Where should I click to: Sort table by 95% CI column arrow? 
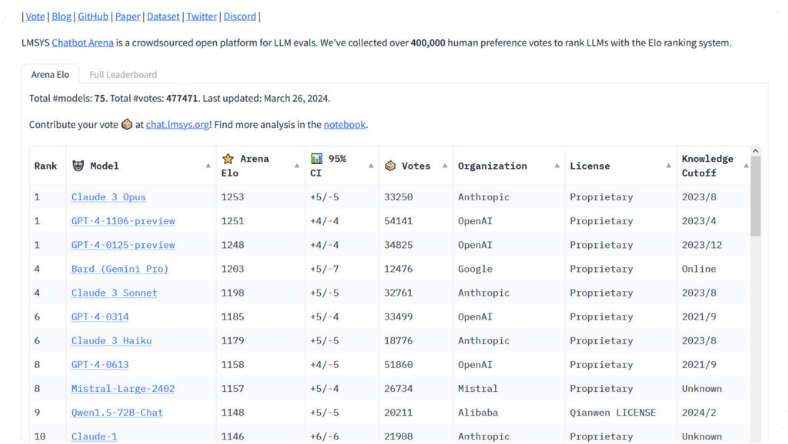click(x=371, y=166)
